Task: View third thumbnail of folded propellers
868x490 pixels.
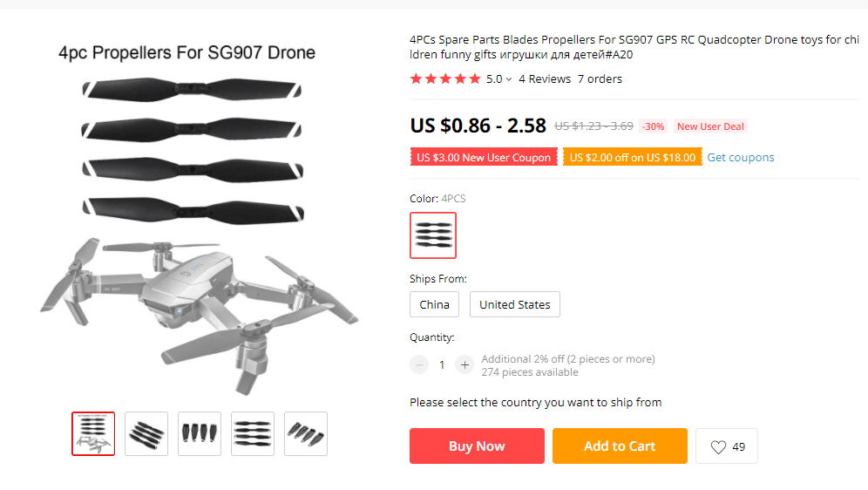Action: pos(200,433)
